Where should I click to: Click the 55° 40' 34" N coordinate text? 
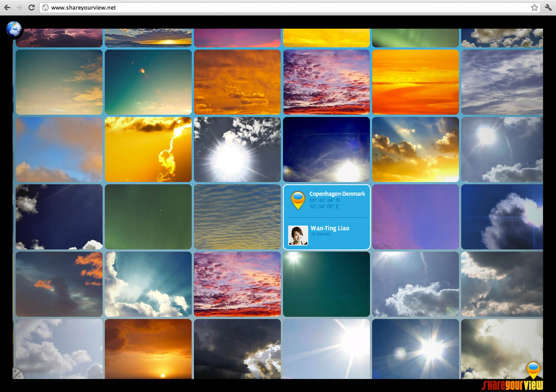[x=324, y=201]
